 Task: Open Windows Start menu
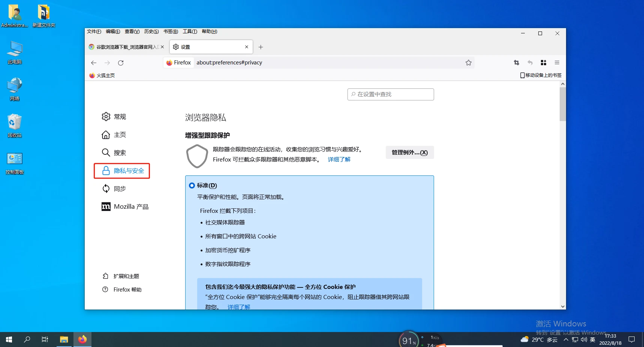point(9,340)
